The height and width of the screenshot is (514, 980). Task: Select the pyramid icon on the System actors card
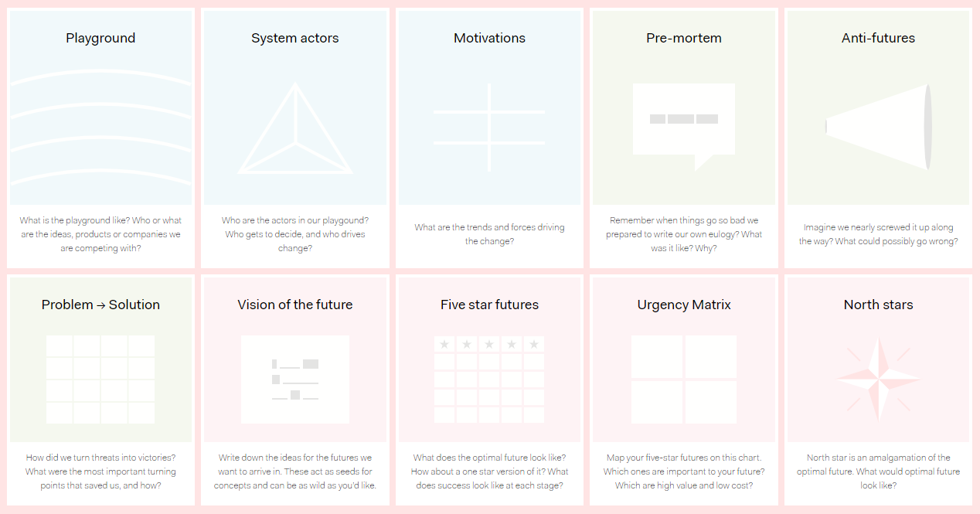[294, 131]
